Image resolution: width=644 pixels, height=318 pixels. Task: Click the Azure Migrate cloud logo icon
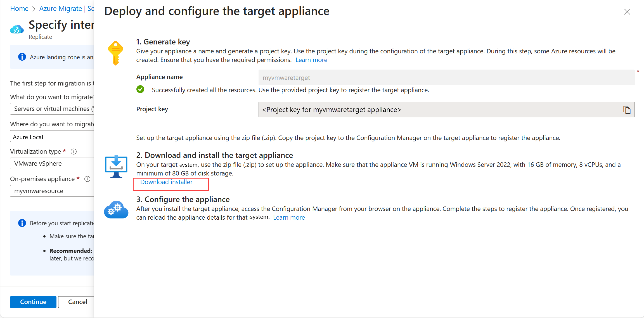[x=17, y=29]
